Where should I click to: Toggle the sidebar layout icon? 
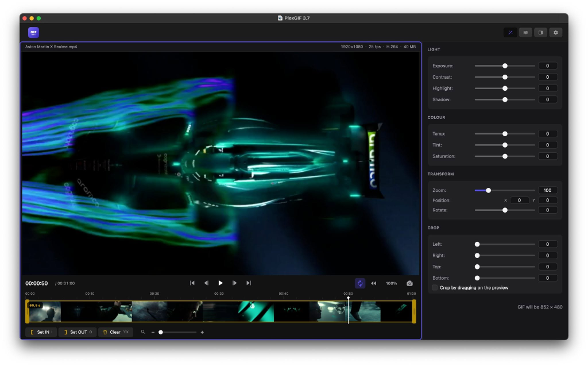(540, 33)
